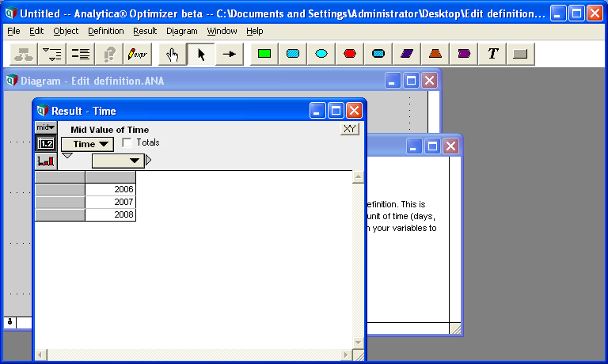Click the XY button in Result window

pos(350,129)
